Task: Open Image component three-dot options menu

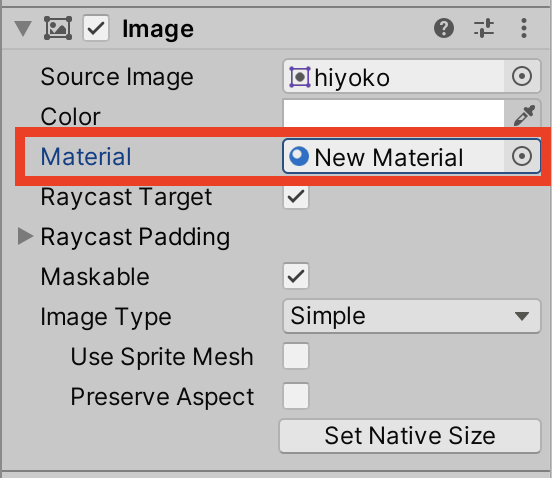Action: click(x=524, y=28)
